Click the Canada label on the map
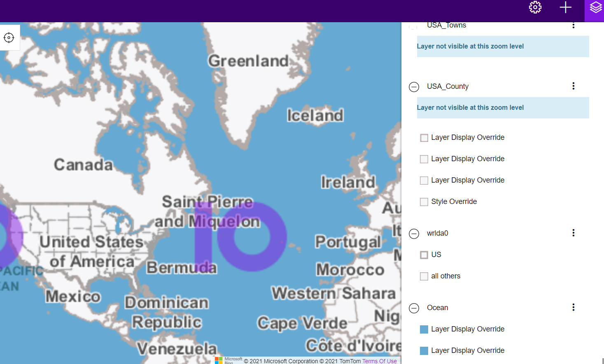Viewport: 604px width, 364px height. pyautogui.click(x=83, y=165)
